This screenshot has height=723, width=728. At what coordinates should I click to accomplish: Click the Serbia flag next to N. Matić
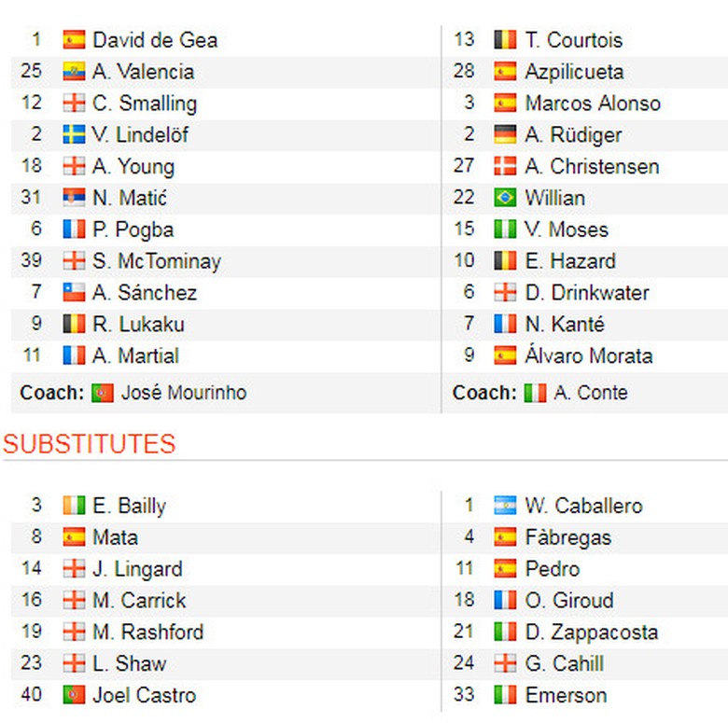point(74,198)
